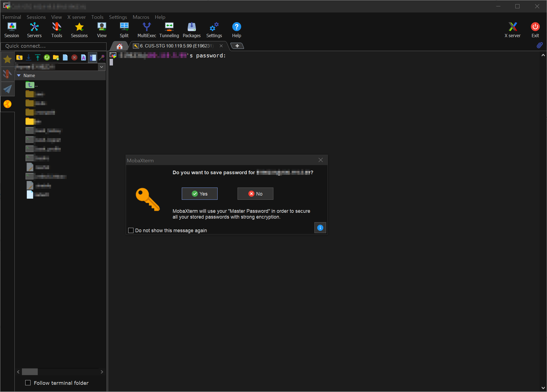Open the Sftp orange globe sidebar tab
547x392 pixels.
(7, 104)
